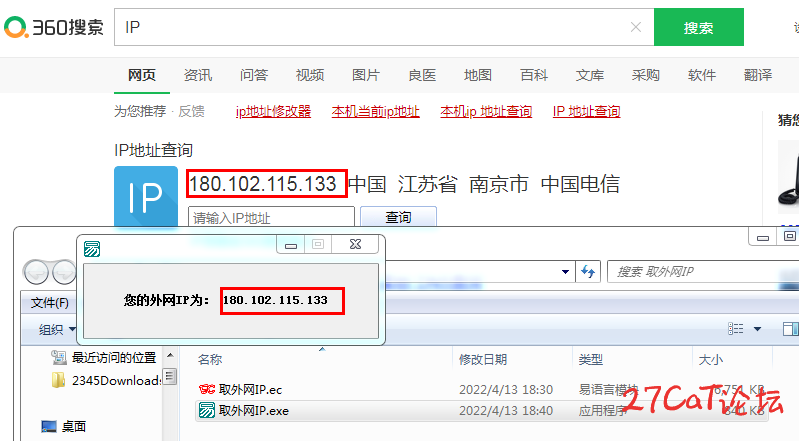Image resolution: width=799 pixels, height=441 pixels.
Task: Click the 请输入IP地址 input field
Action: point(271,217)
